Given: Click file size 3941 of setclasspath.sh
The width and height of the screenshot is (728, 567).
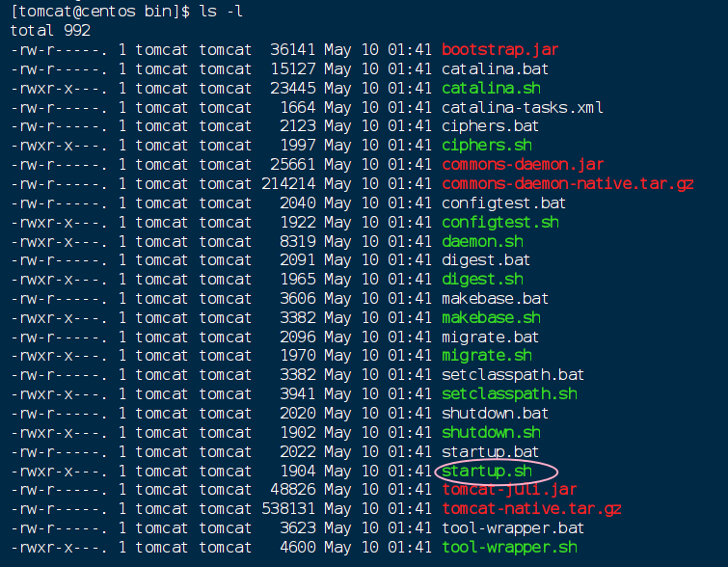Looking at the screenshot, I should (x=297, y=394).
